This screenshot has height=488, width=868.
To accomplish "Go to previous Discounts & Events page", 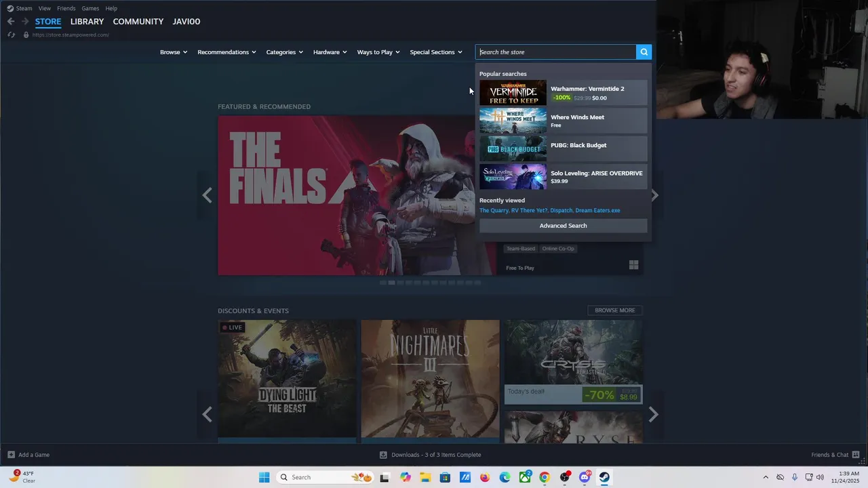I will pos(207,414).
